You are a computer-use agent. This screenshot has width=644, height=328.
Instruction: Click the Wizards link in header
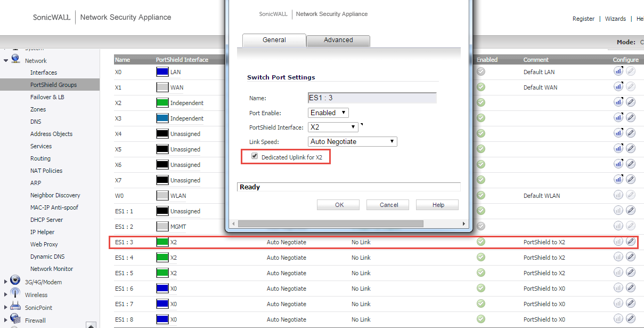click(x=615, y=19)
